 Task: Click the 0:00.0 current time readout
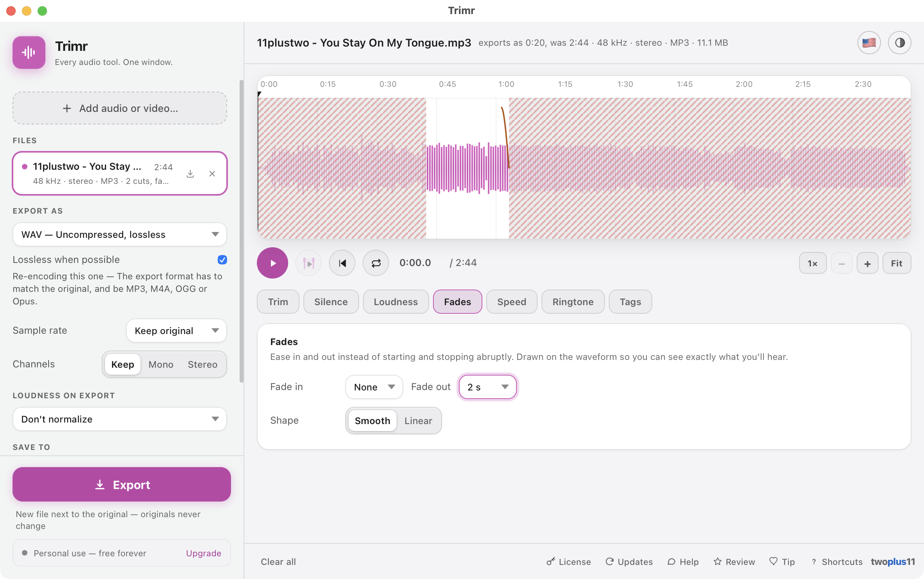415,263
